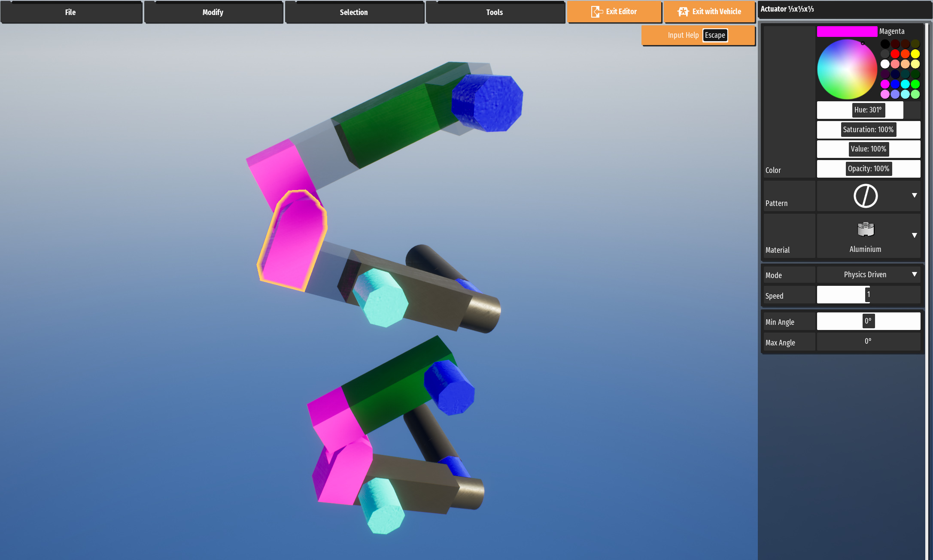Screen dimensions: 933x560
Task: Click the Saturation slider
Action: pyautogui.click(x=868, y=130)
